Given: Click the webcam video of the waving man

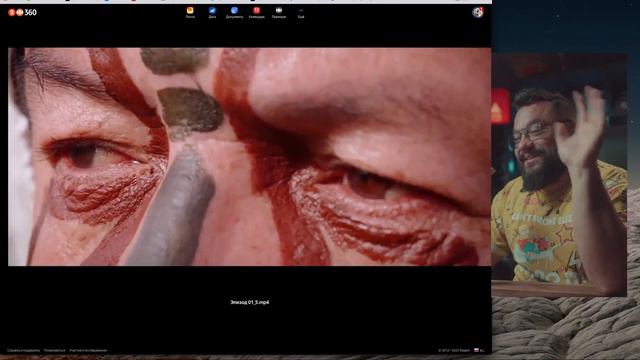Looking at the screenshot, I should tap(559, 175).
